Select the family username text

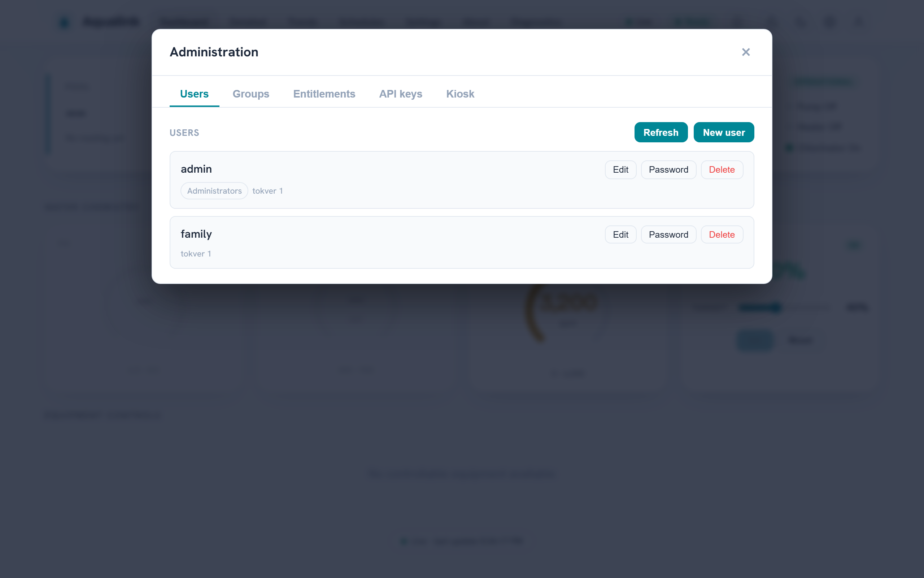(x=196, y=234)
